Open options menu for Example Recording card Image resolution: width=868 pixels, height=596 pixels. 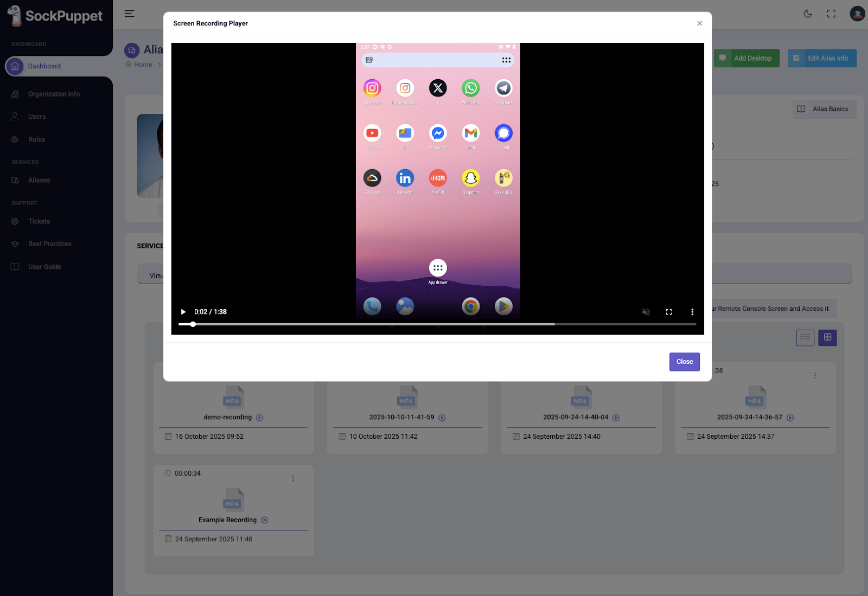click(293, 478)
